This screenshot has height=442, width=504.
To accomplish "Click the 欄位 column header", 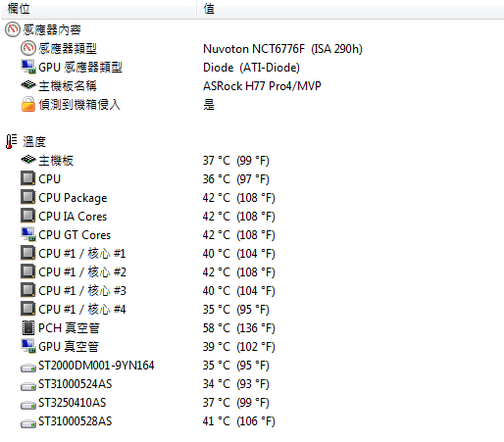I will 98,9.
